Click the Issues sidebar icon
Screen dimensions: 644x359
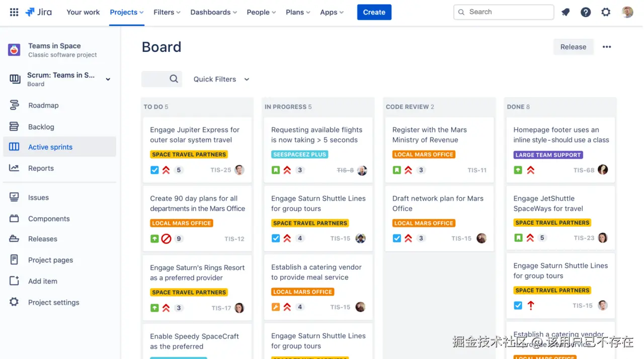point(14,197)
